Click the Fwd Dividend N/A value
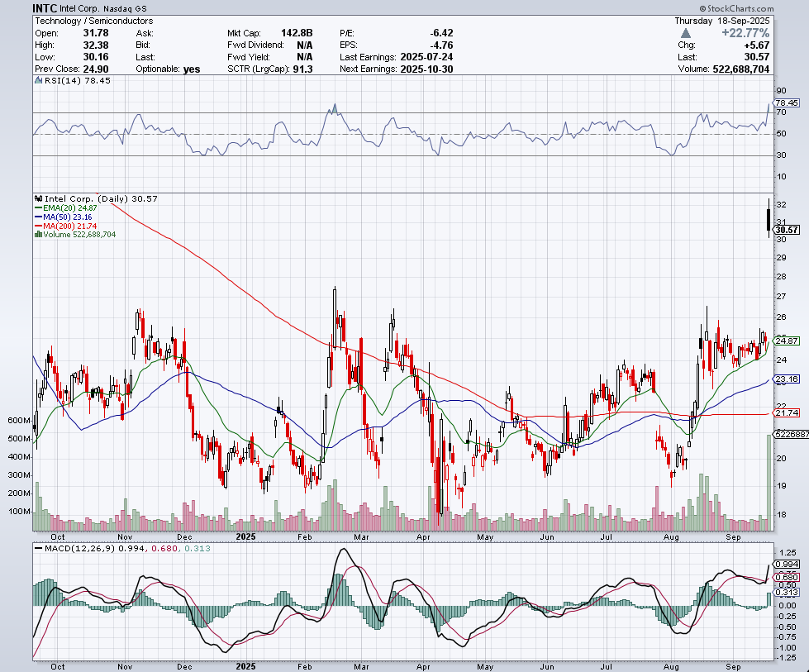The image size is (809, 672). [x=305, y=45]
